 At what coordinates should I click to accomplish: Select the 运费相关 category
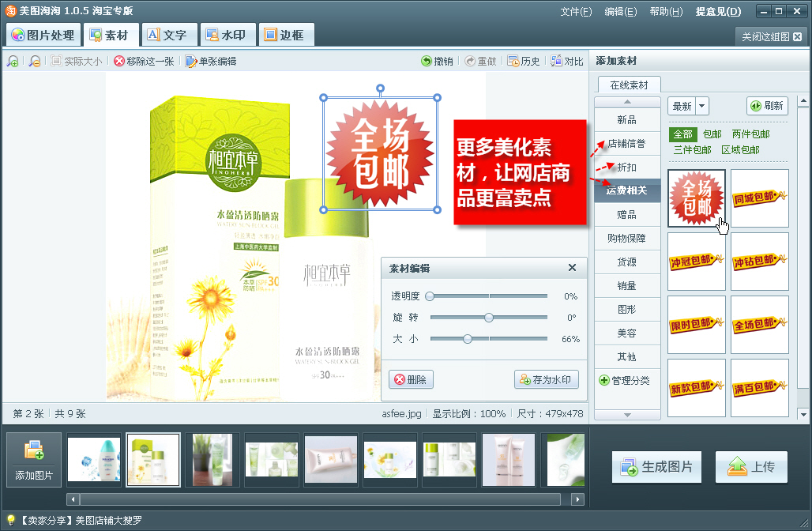click(x=627, y=190)
